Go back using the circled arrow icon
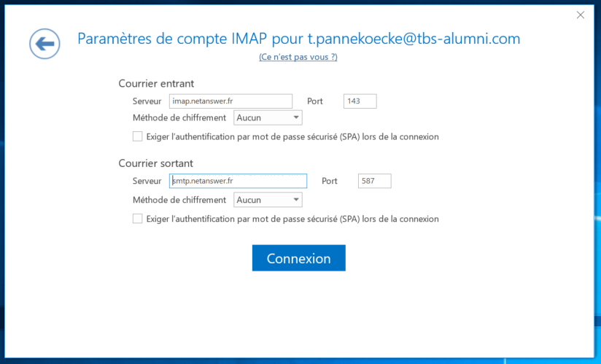 pyautogui.click(x=44, y=44)
